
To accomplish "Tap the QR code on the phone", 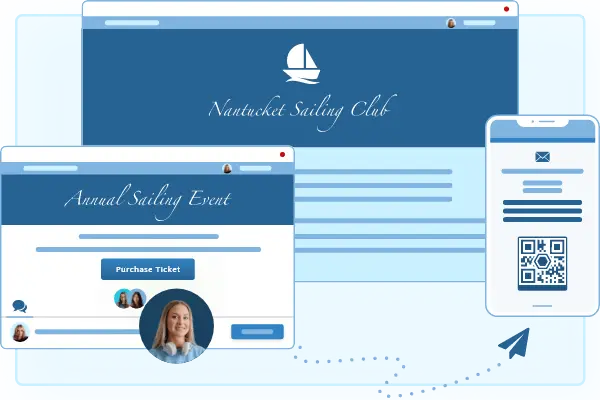I will click(542, 262).
